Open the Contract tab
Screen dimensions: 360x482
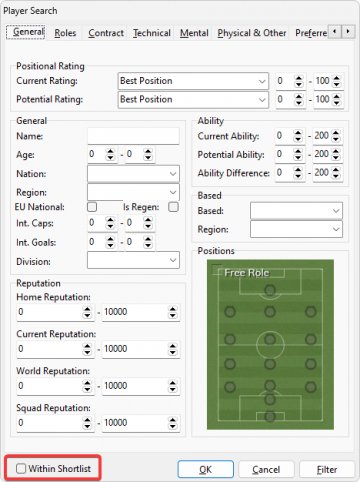click(106, 33)
